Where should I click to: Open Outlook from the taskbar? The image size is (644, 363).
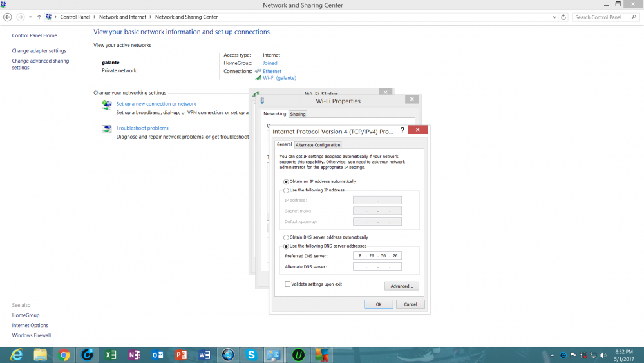coord(157,355)
